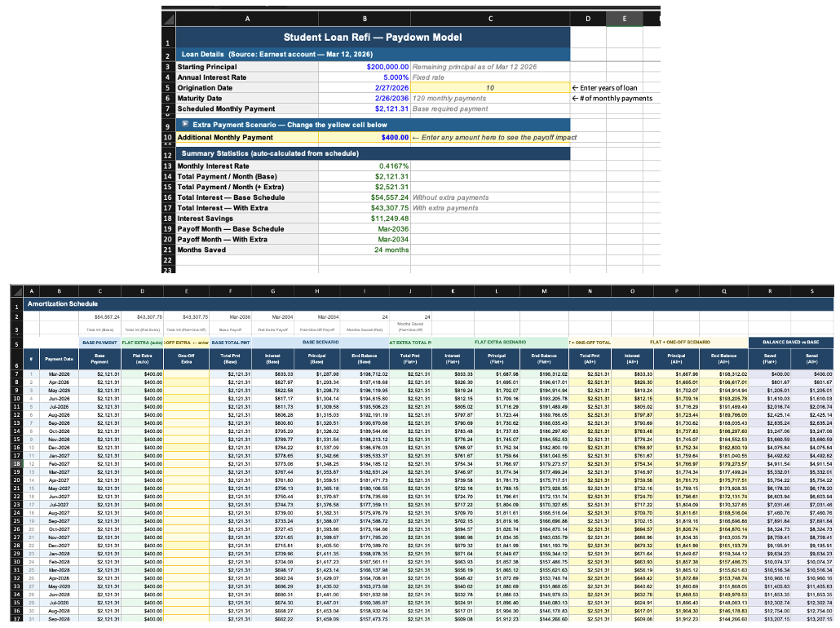Select the Annual Interest Rate value 5.000%
This screenshot has height=628, width=840.
[365, 77]
